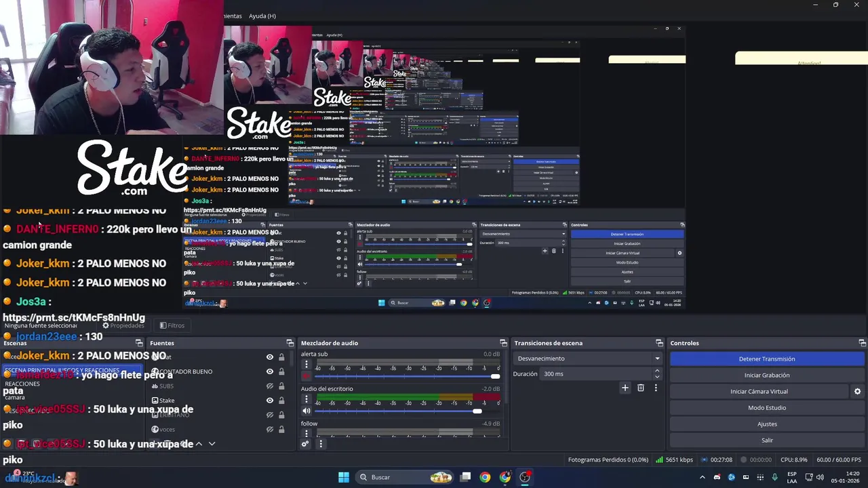Open audio mixer menu dots
Image resolution: width=868 pixels, height=488 pixels.
[x=321, y=444]
